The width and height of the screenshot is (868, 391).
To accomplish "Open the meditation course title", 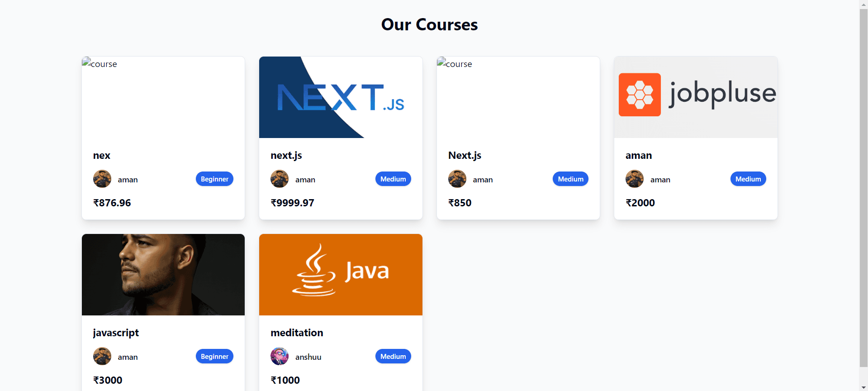I will click(x=297, y=333).
